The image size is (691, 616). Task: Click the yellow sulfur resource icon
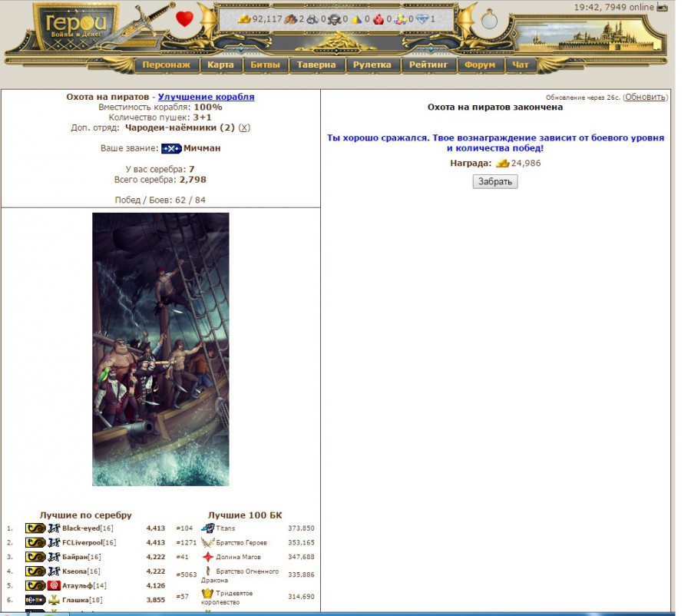356,19
